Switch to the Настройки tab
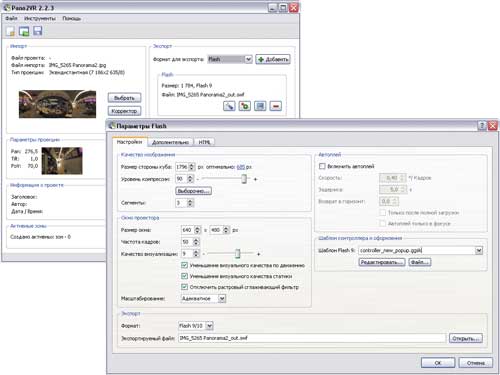The width and height of the screenshot is (500, 375). click(x=129, y=142)
